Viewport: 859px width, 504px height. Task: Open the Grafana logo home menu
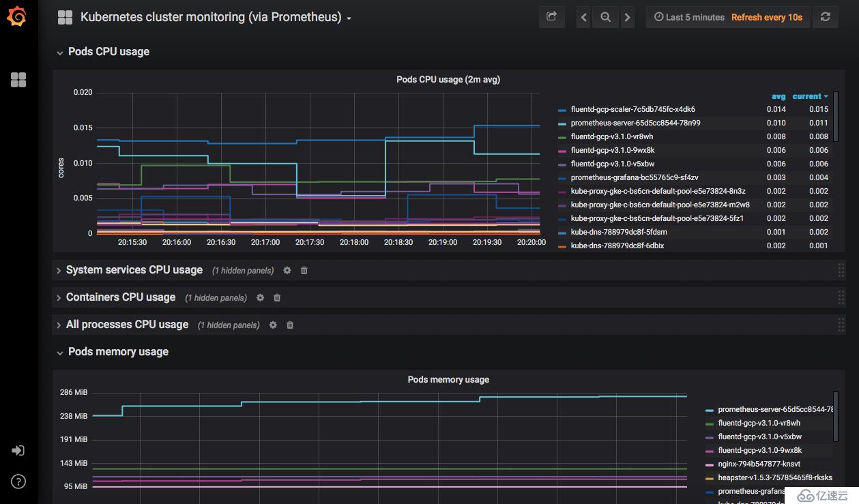coord(18,17)
